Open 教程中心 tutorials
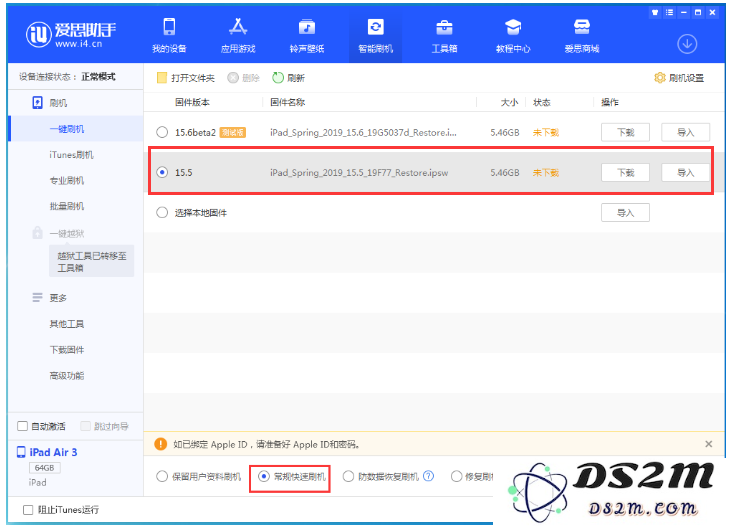The image size is (731, 526). pos(513,35)
